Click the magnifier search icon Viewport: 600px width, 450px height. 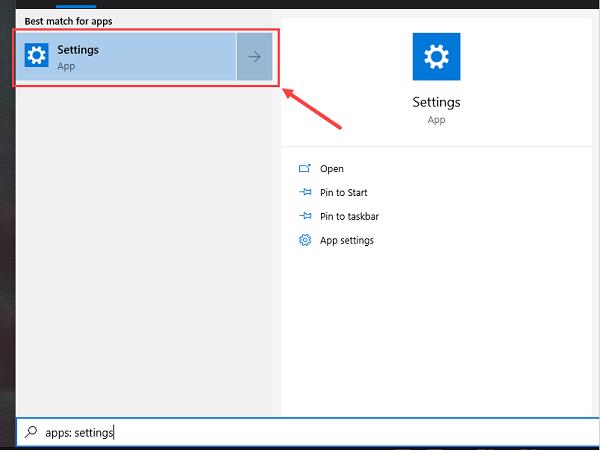point(31,432)
